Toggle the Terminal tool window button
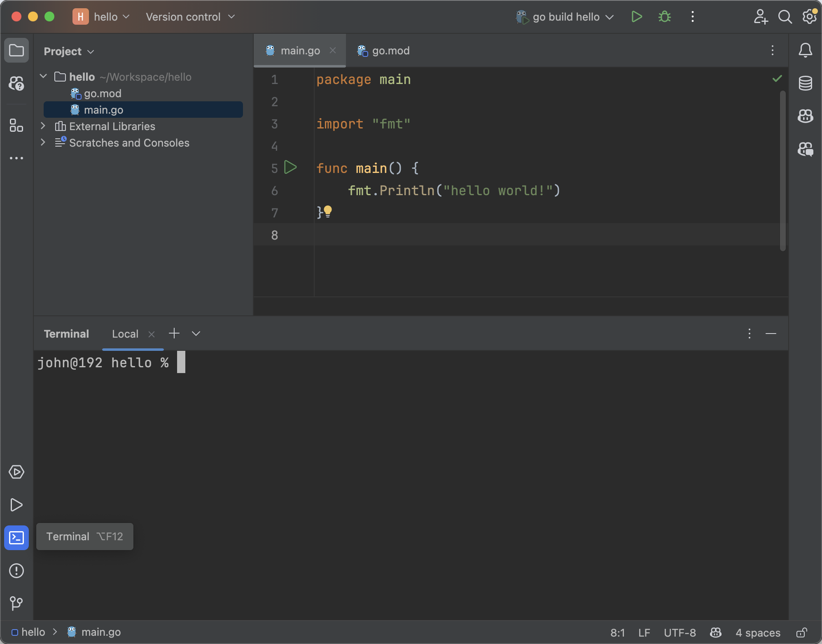 coord(16,538)
